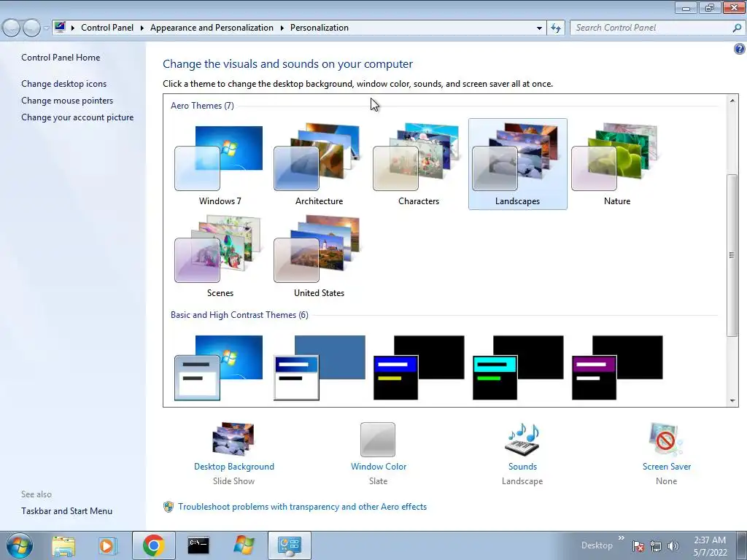
Task: Apply high contrast theme with cyan title bar
Action: [518, 367]
